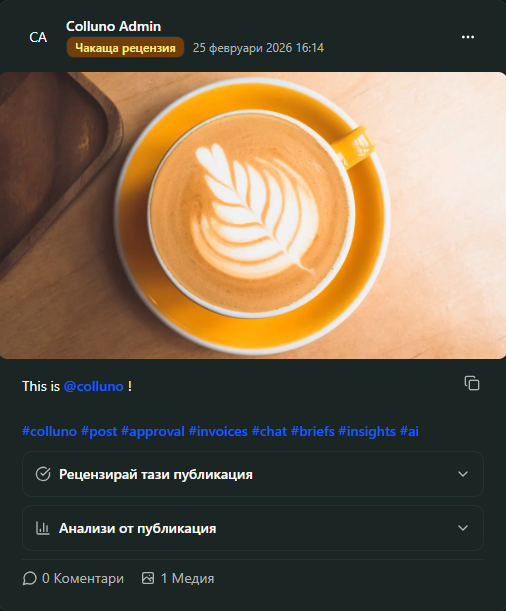Open the three-dot post options menu

467,37
